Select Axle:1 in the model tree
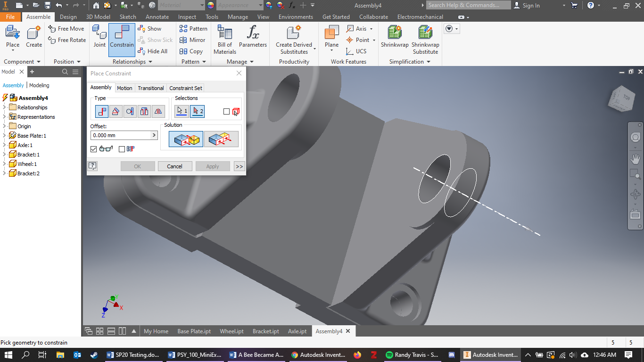The width and height of the screenshot is (644, 362). point(25,145)
